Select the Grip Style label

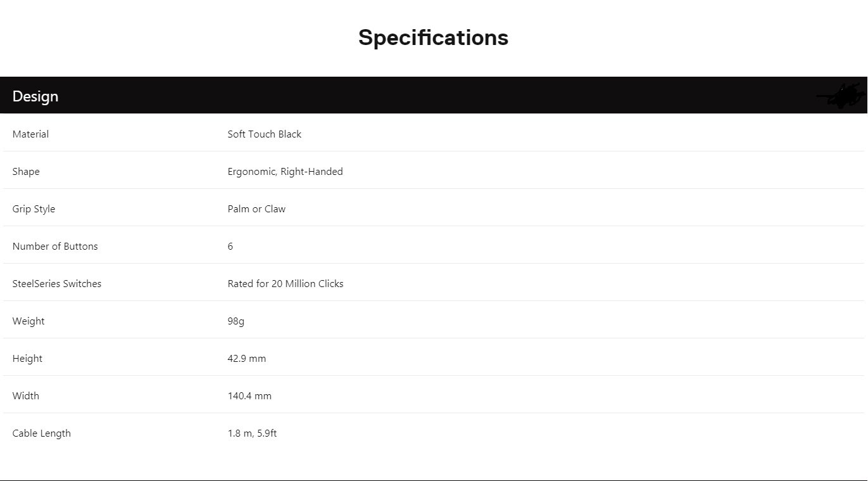[x=34, y=209]
